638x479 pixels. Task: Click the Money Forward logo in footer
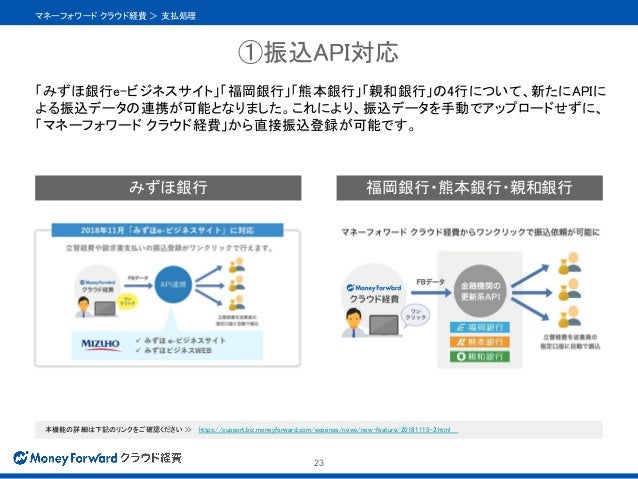pos(97,458)
